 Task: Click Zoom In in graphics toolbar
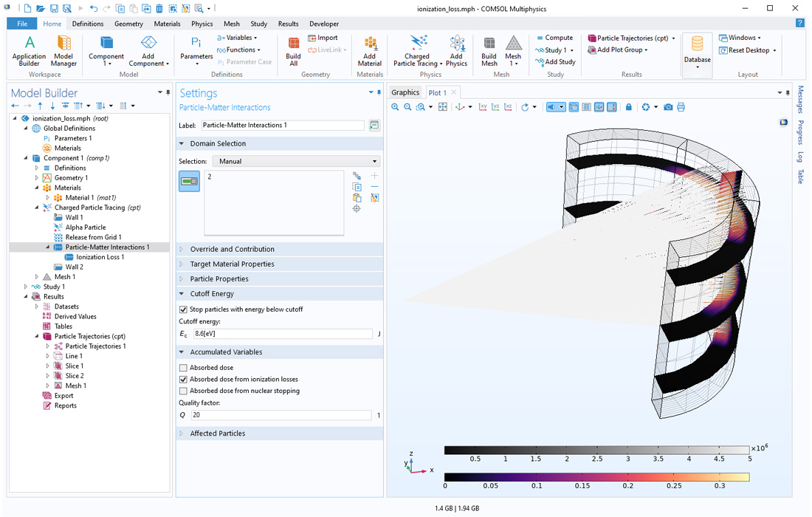point(395,107)
